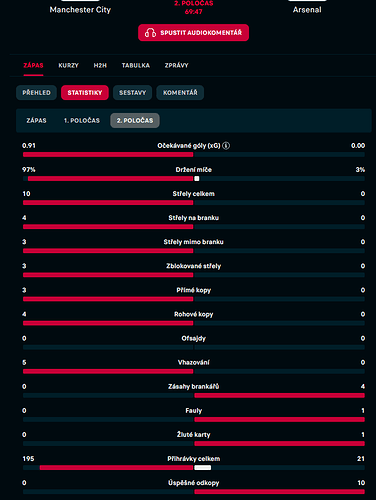376x500 pixels.
Task: Click the Arsenal team name
Action: (x=307, y=10)
